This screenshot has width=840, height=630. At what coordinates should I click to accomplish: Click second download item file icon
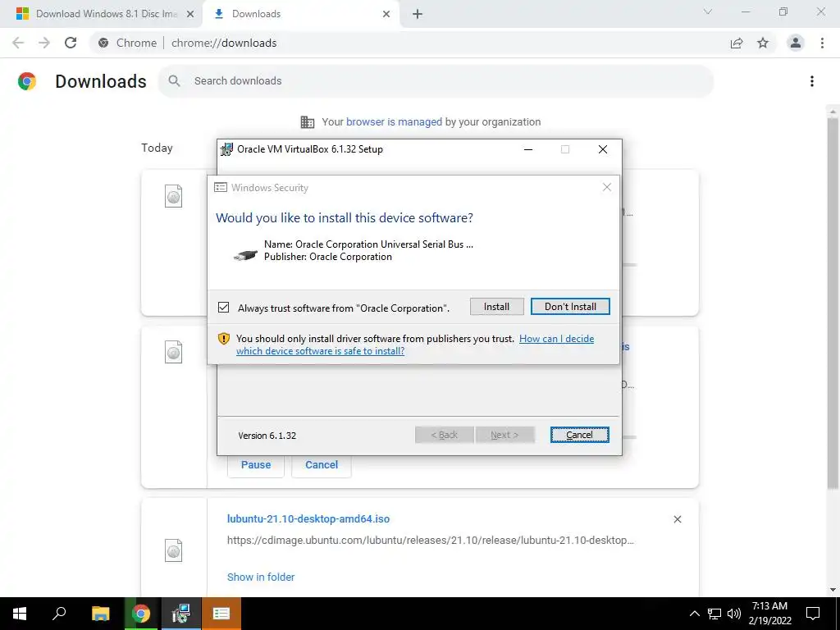tap(173, 352)
